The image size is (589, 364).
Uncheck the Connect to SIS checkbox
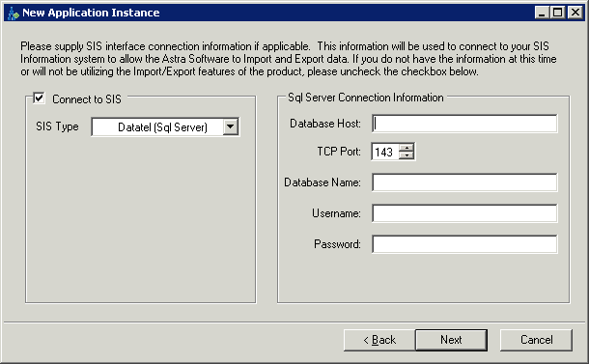[x=39, y=98]
